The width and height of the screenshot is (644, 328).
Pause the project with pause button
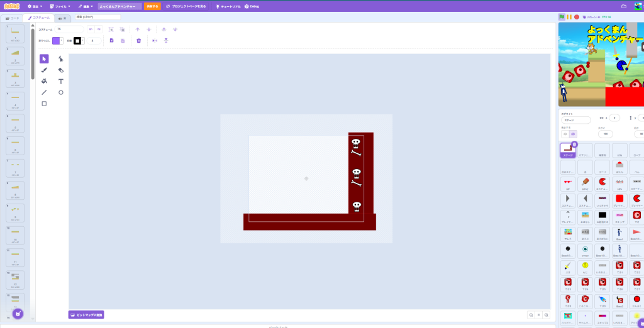pos(569,17)
